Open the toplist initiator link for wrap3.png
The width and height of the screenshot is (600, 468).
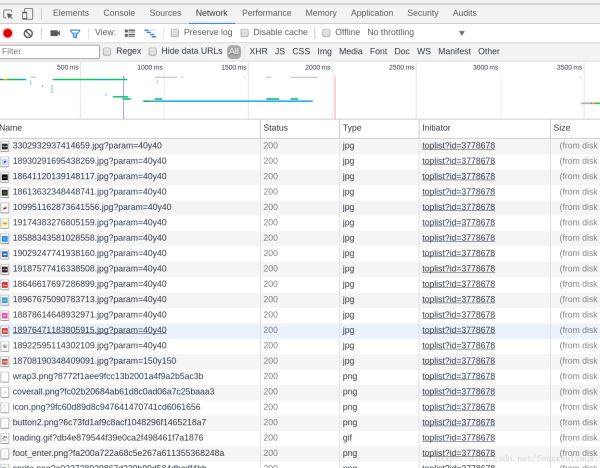(458, 377)
